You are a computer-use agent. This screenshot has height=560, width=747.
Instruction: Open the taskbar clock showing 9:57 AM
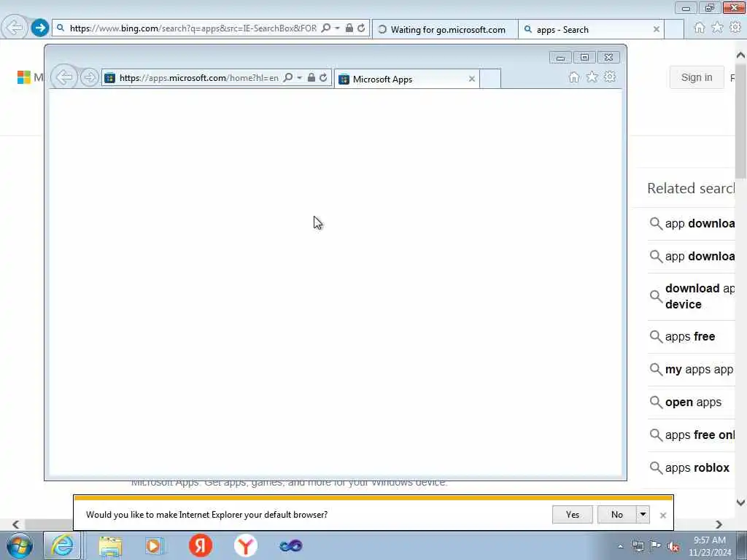coord(709,546)
